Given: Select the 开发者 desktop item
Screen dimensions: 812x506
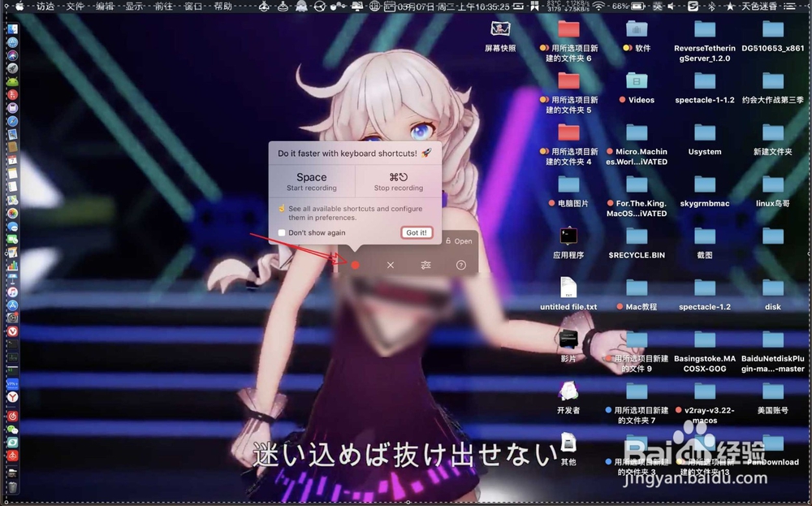Looking at the screenshot, I should pyautogui.click(x=568, y=391).
